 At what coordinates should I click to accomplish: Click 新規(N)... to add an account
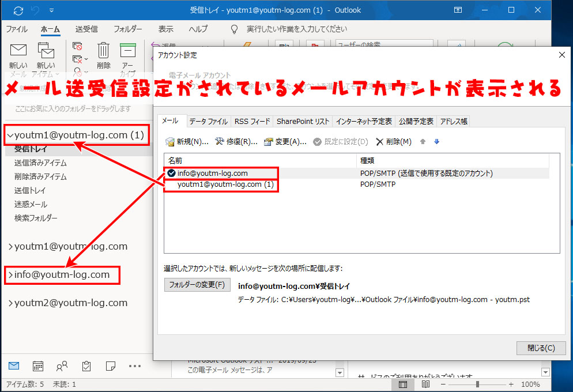click(x=187, y=142)
